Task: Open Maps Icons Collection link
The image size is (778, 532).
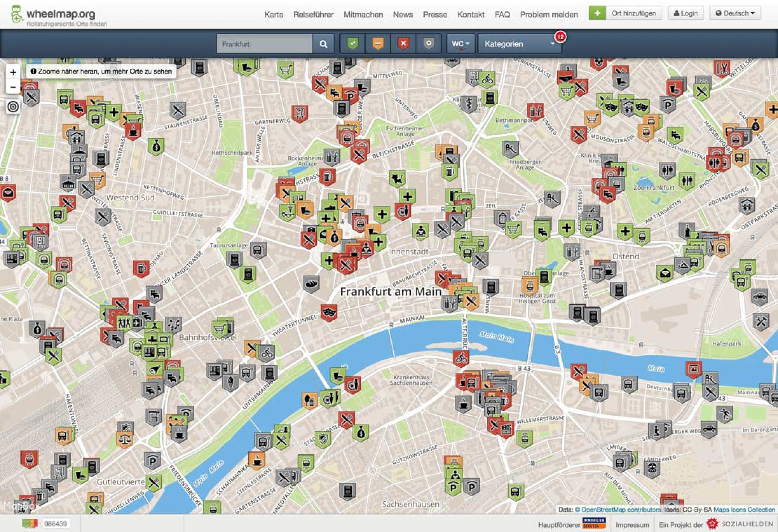Action: [x=744, y=510]
